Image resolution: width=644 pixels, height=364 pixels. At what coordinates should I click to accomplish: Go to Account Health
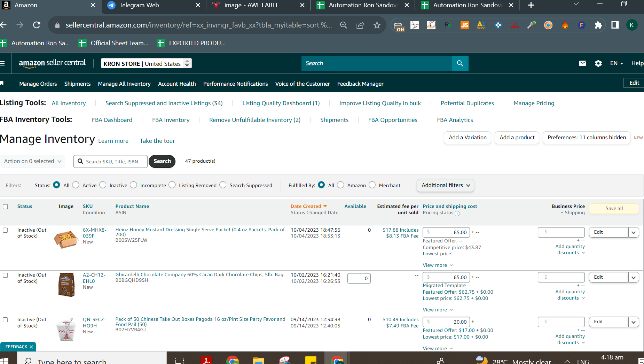tap(177, 84)
